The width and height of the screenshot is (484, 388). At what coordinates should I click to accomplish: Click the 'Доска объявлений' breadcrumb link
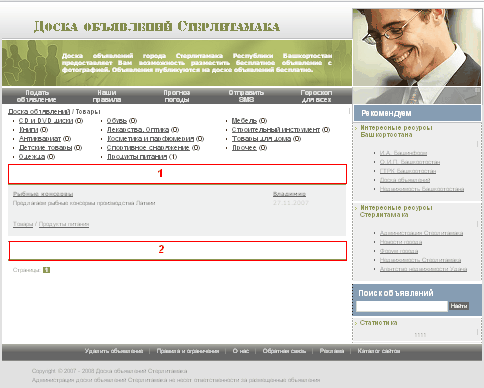click(x=39, y=111)
